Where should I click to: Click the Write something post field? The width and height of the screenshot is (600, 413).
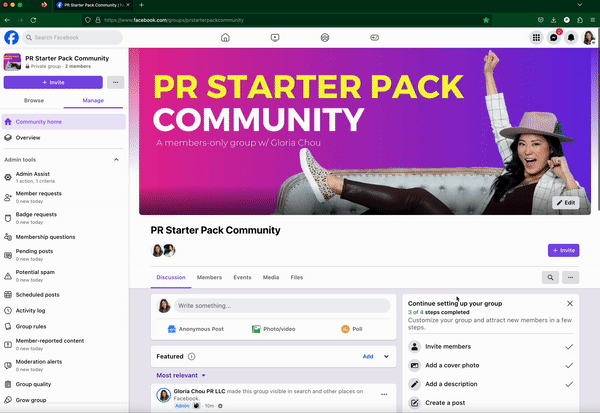(280, 305)
